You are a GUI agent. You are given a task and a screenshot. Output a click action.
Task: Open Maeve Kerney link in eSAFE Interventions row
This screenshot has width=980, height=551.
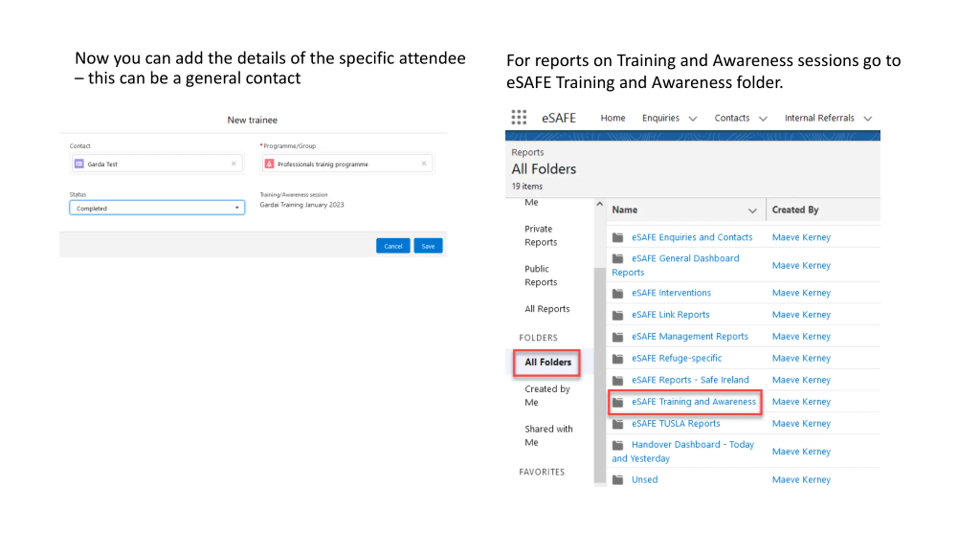[x=801, y=293]
